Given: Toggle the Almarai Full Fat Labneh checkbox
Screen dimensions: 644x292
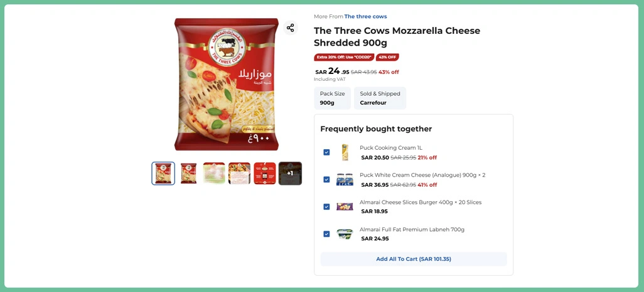Looking at the screenshot, I should (326, 234).
